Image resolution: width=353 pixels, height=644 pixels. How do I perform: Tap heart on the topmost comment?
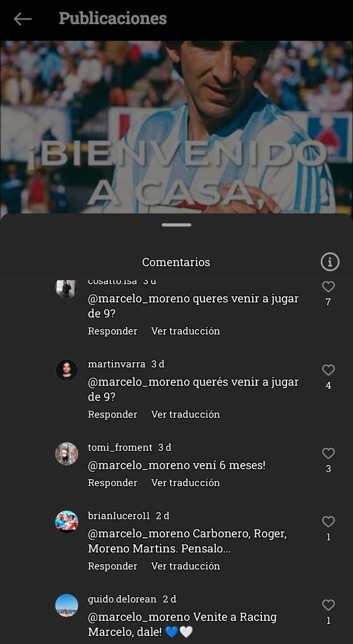[x=328, y=287]
